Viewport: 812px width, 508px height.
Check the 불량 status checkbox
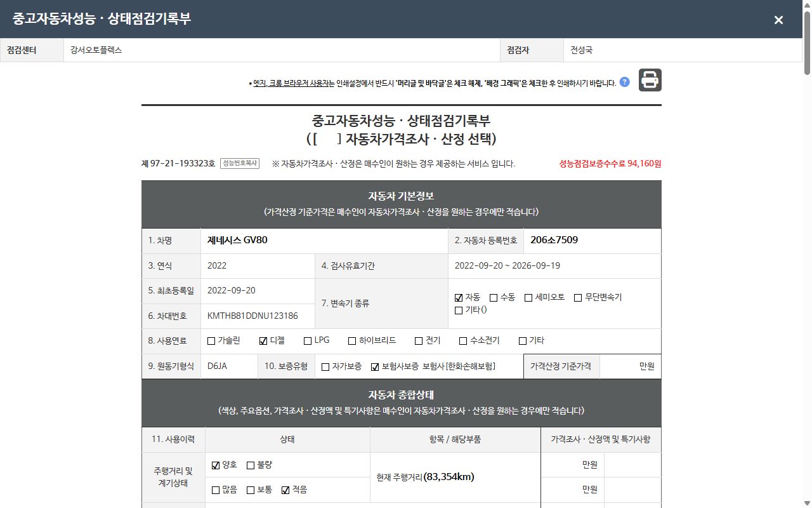pyautogui.click(x=251, y=465)
